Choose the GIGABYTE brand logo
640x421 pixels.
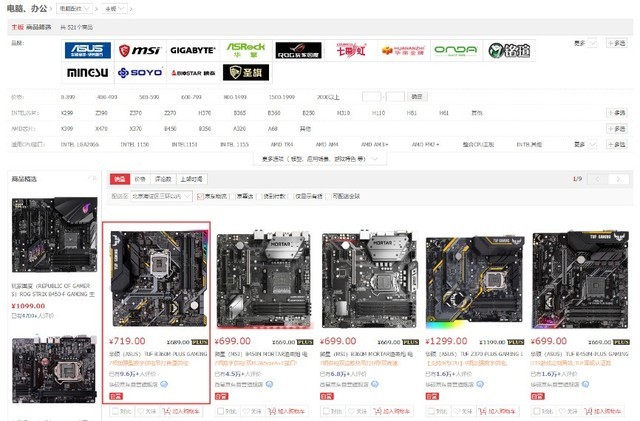click(192, 50)
